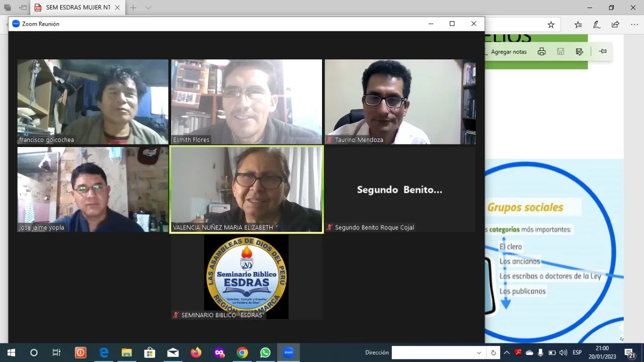
Task: Add page to favorites with star icon
Action: point(551,25)
